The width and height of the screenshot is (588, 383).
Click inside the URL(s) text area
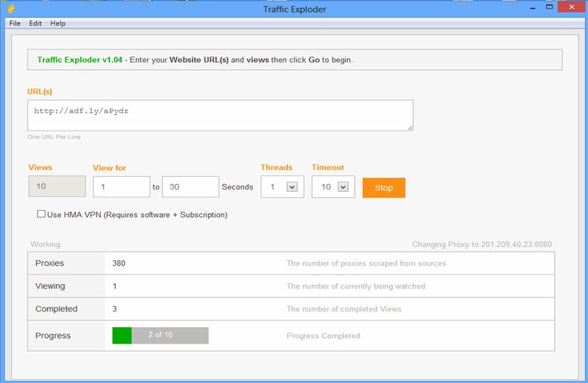[220, 116]
